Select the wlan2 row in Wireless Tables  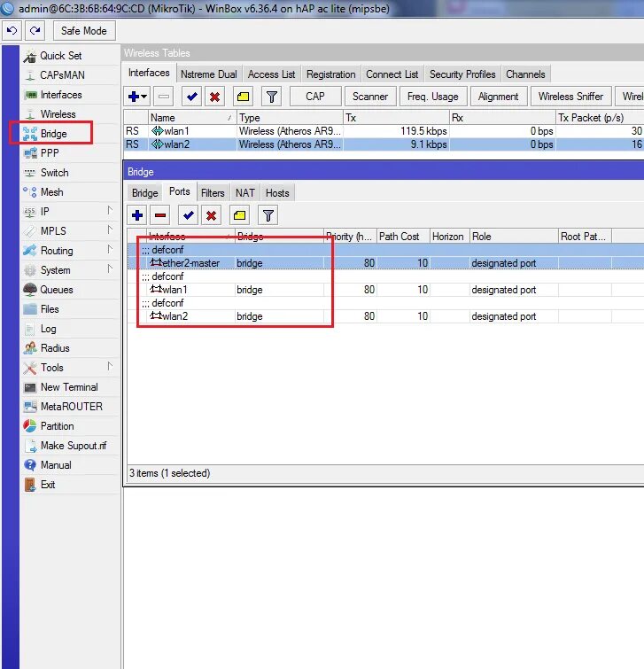pos(384,144)
